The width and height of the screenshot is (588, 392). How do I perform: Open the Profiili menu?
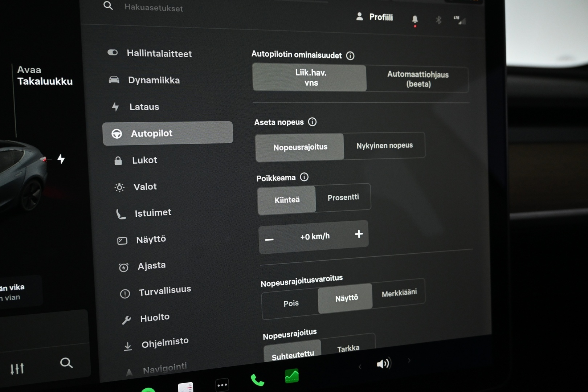(x=375, y=17)
